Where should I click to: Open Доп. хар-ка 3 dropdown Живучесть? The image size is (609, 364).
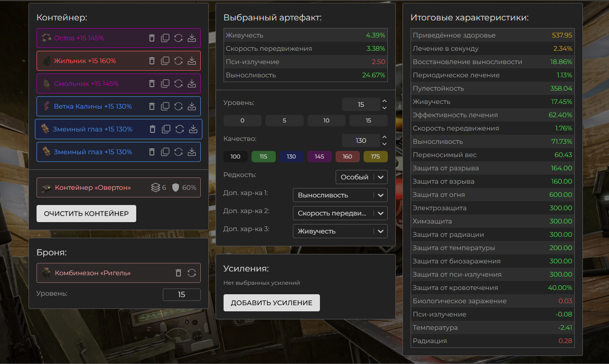(x=340, y=231)
